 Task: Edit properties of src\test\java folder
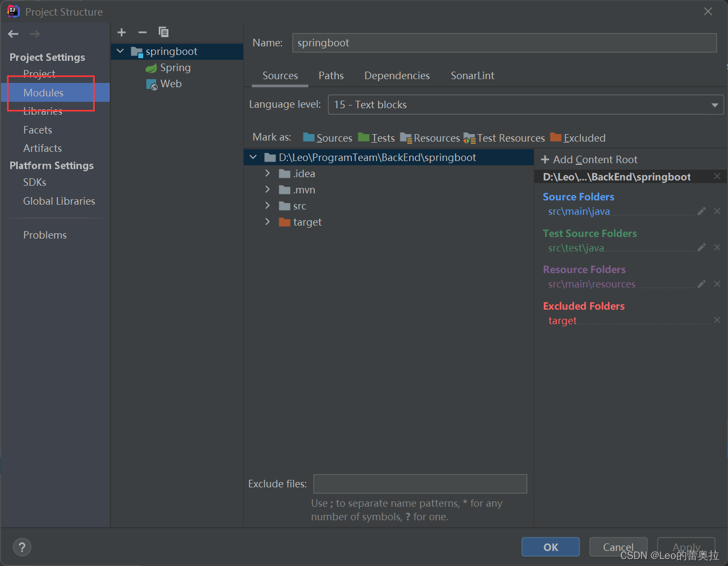pyautogui.click(x=701, y=248)
